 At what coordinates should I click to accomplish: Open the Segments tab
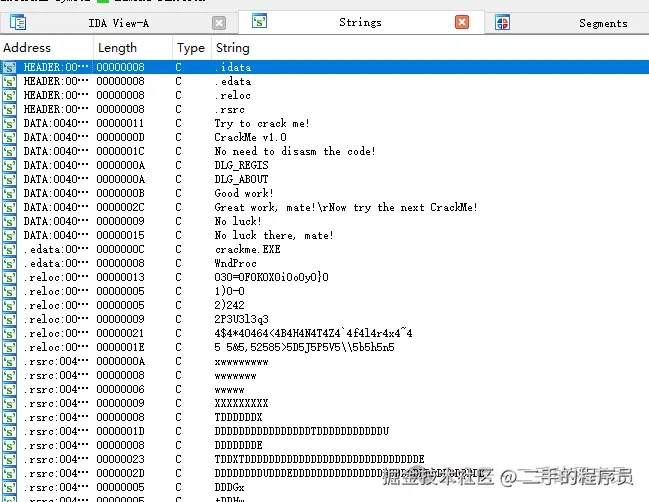click(x=603, y=23)
